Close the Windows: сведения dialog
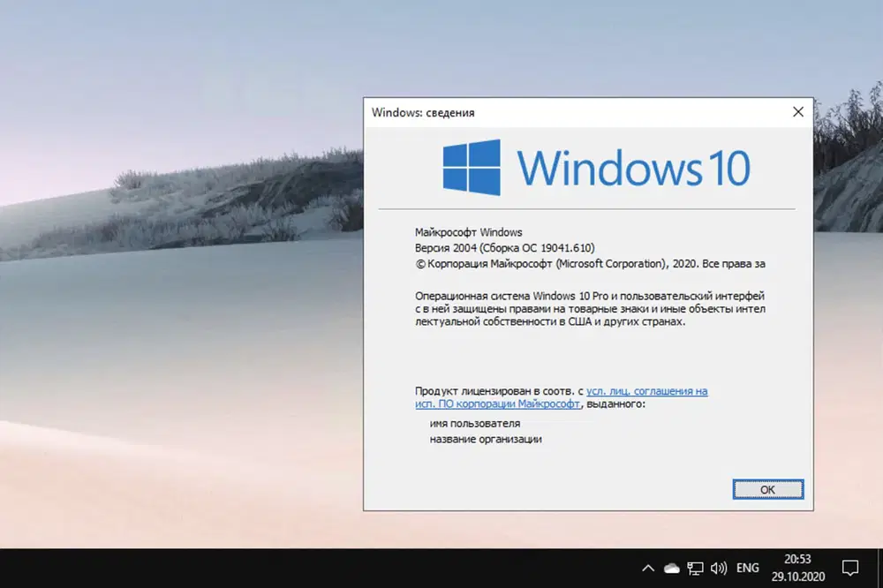 pyautogui.click(x=798, y=111)
